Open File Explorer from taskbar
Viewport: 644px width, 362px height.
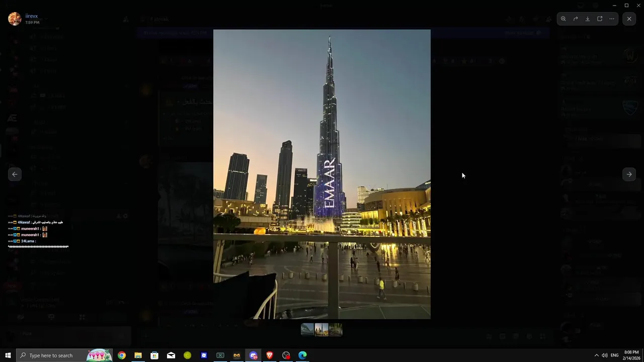point(138,355)
